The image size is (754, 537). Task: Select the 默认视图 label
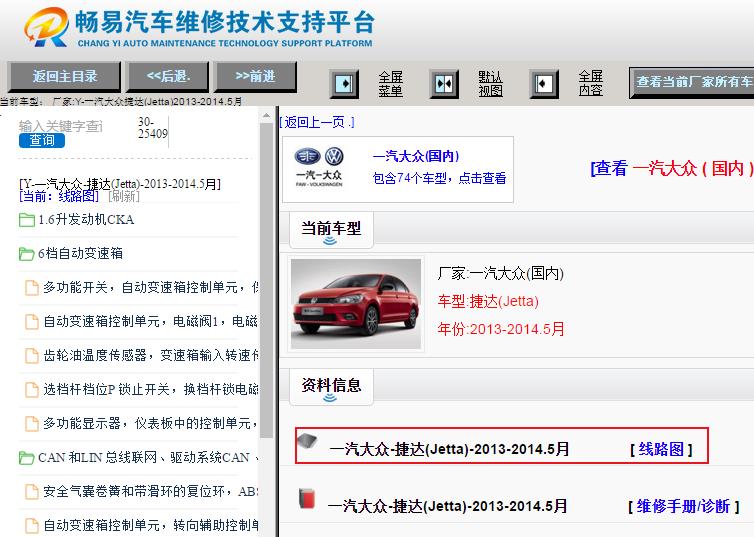(x=490, y=84)
